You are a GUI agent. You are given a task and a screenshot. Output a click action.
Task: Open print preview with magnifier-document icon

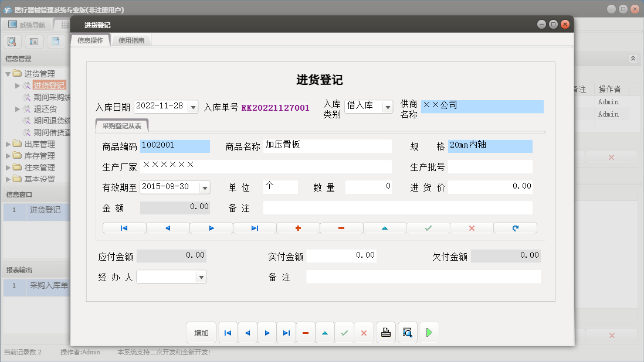pos(407,332)
